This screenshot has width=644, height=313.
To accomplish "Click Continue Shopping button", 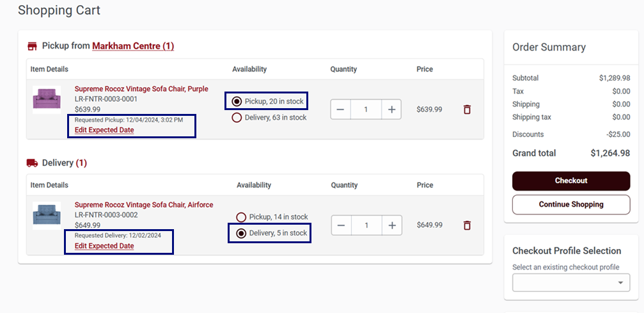I will pos(571,204).
